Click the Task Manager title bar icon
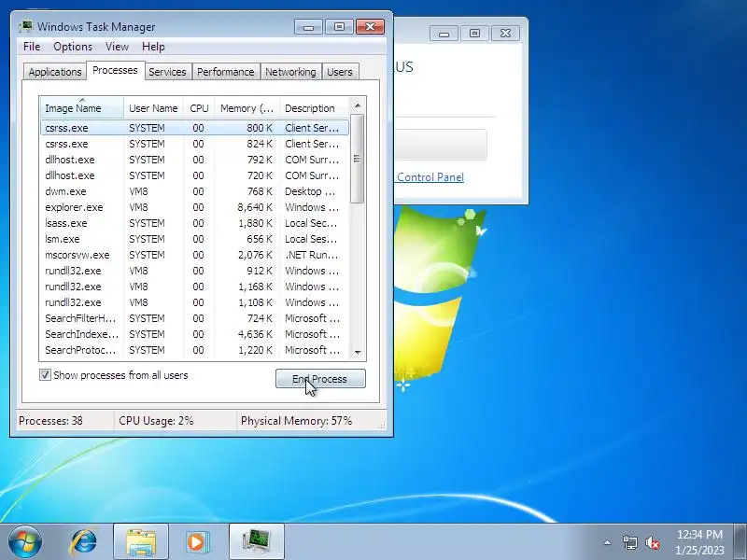Image resolution: width=747 pixels, height=560 pixels. (x=26, y=26)
